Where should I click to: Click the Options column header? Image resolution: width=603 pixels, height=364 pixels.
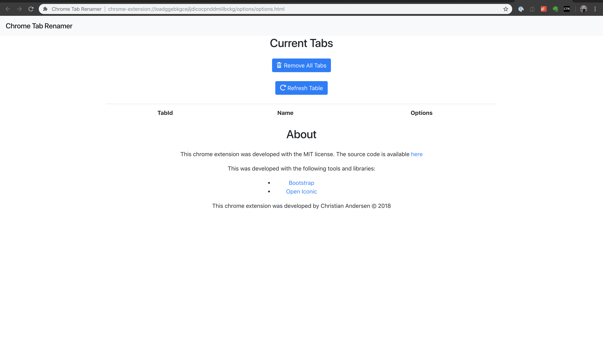click(x=421, y=113)
